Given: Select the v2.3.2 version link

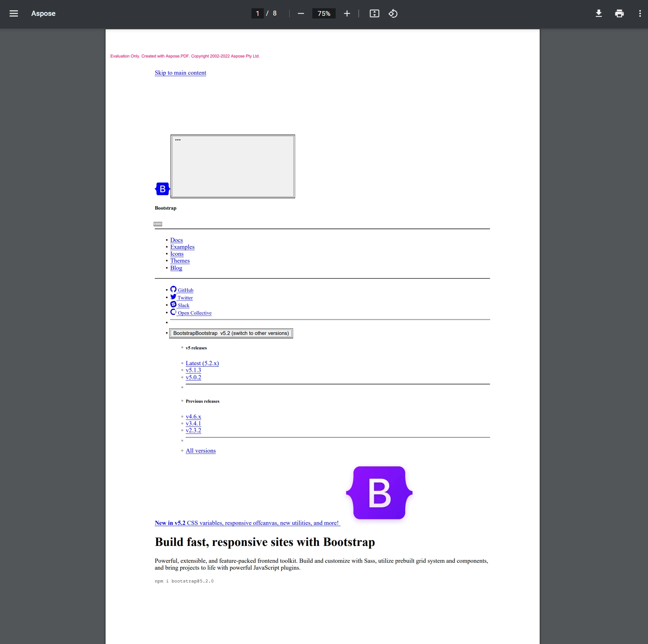Looking at the screenshot, I should [x=193, y=430].
